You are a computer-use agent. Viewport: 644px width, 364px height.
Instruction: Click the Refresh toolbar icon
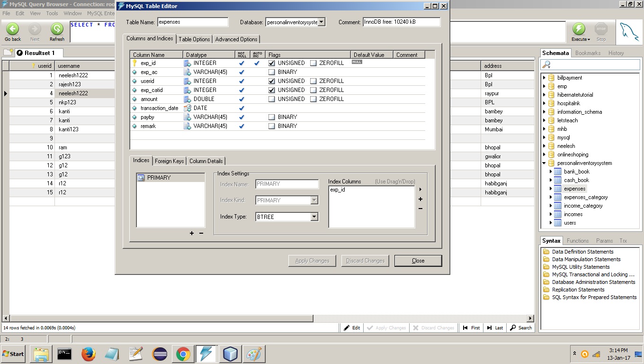click(x=57, y=29)
